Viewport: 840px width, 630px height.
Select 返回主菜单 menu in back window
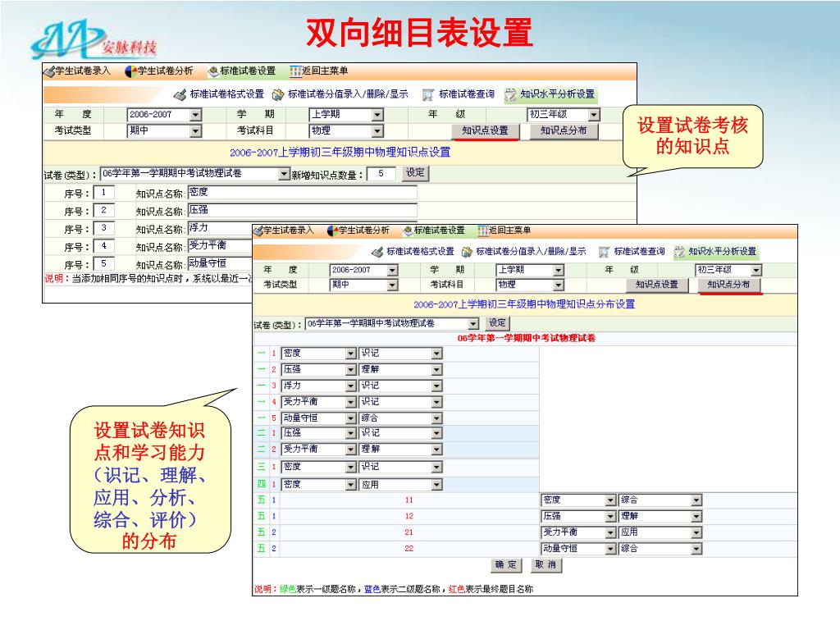point(325,71)
